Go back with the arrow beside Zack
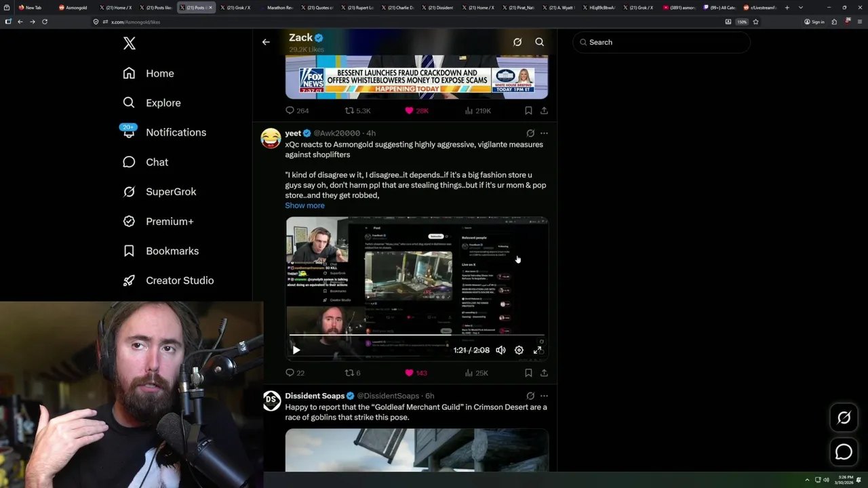The width and height of the screenshot is (868, 488). (266, 42)
